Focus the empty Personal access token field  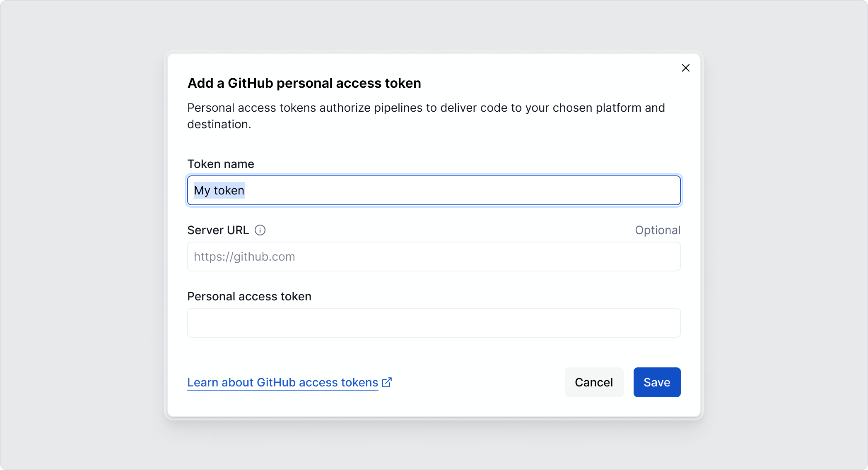(434, 323)
